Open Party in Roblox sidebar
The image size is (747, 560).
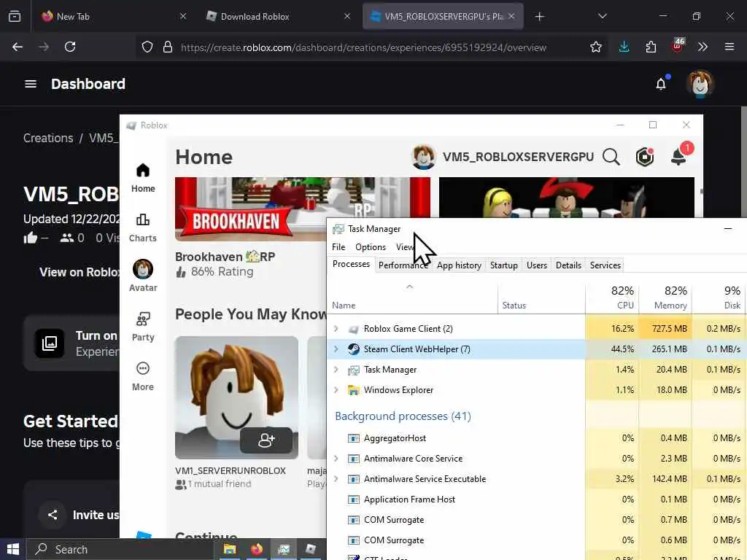[143, 327]
